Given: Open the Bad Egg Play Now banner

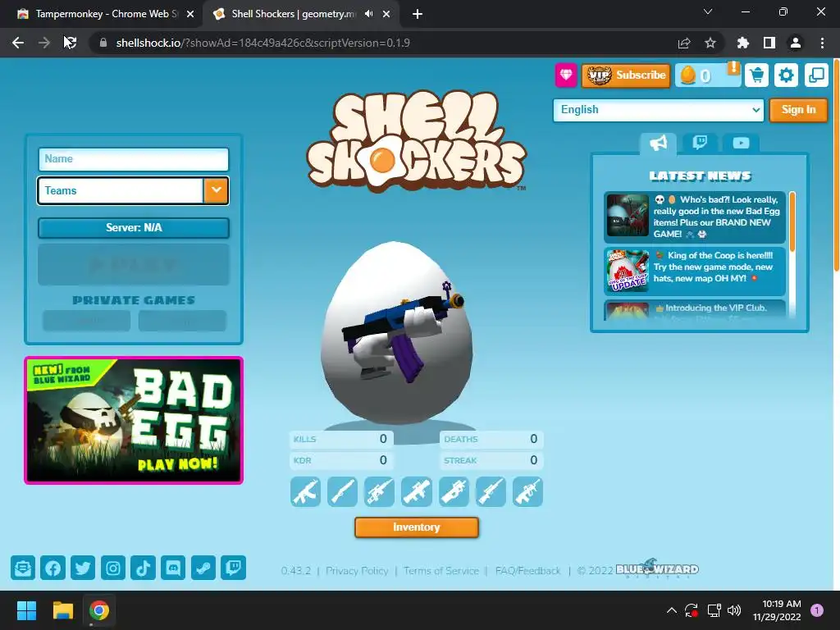Looking at the screenshot, I should tap(134, 421).
